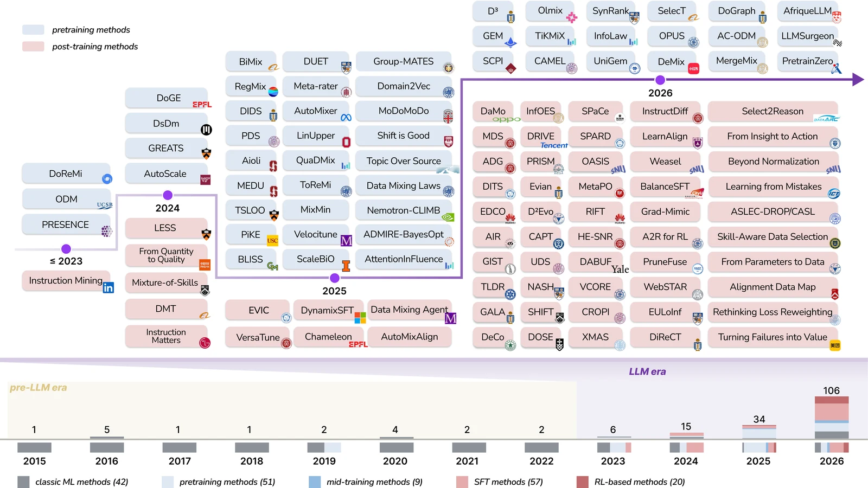
Task: Click the M logo beside Data Mixing Agent
Action: coord(450,318)
